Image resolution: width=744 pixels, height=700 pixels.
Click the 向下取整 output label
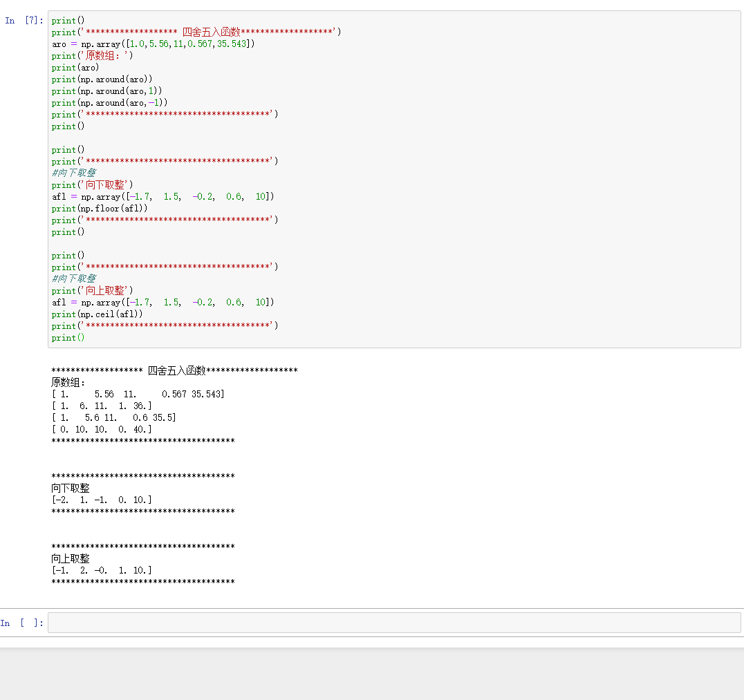pos(61,488)
